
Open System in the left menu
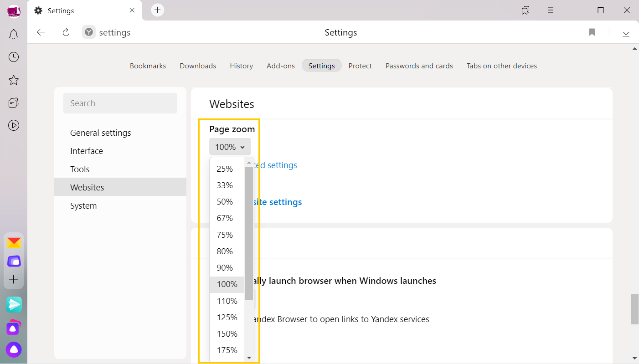(x=120, y=206)
